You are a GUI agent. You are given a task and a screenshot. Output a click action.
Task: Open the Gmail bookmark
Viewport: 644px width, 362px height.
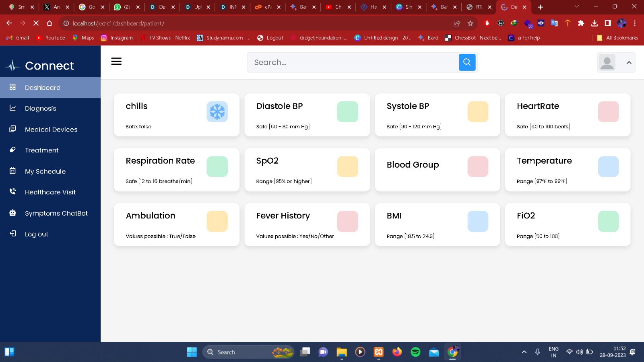pyautogui.click(x=18, y=38)
